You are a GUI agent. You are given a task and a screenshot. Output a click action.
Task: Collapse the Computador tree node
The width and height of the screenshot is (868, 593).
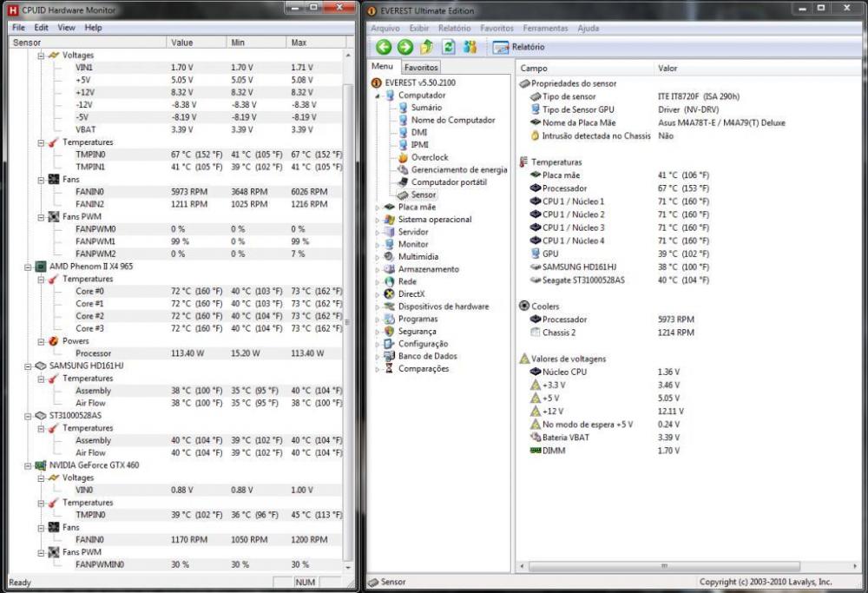pos(378,96)
